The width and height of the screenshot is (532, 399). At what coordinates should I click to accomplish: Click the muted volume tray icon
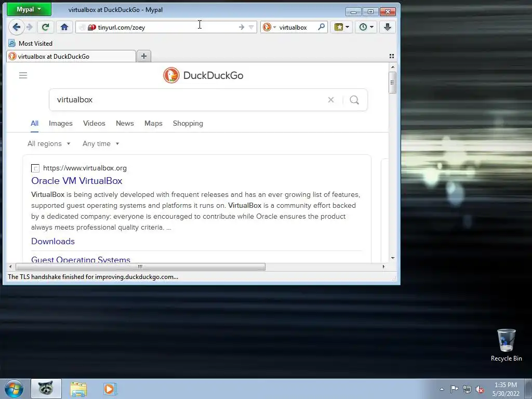480,389
